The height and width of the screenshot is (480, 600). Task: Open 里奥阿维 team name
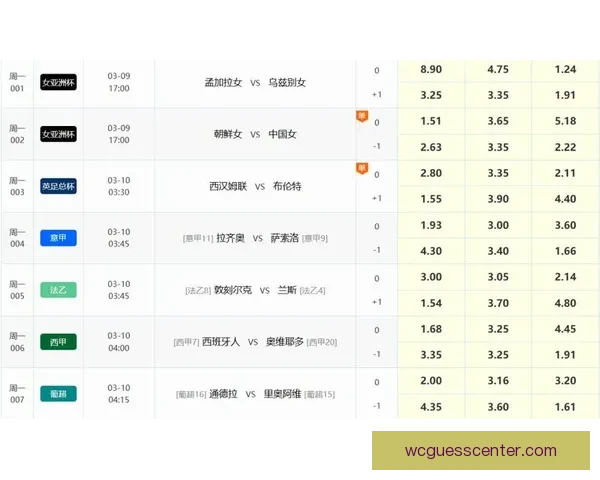(x=282, y=394)
